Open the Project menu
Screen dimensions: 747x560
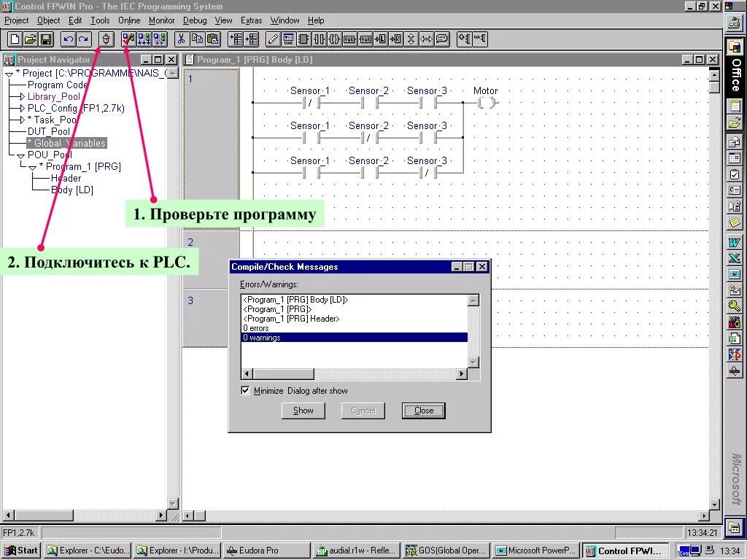pyautogui.click(x=17, y=20)
